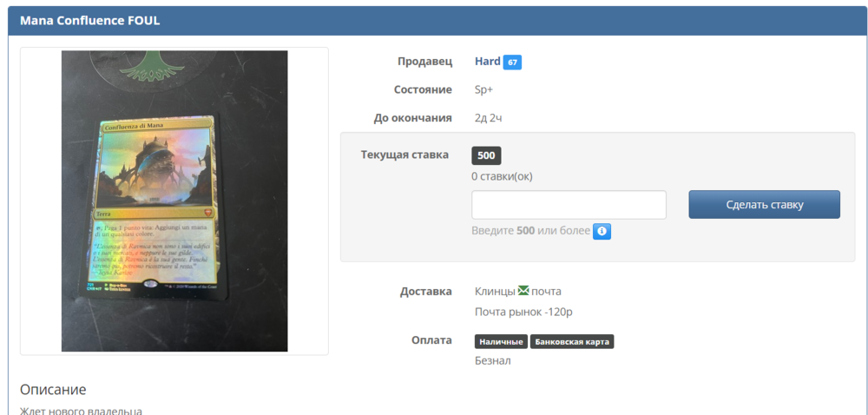Click the current bid badge showing 500
868x415 pixels.
coord(486,155)
